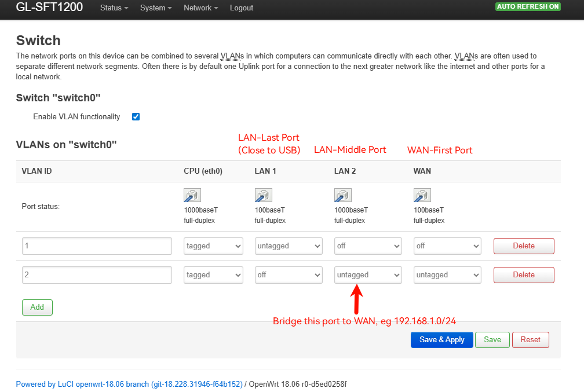Image resolution: width=584 pixels, height=392 pixels.
Task: Expand VLAN 2 LAN 2 untagged dropdown
Action: click(x=368, y=275)
